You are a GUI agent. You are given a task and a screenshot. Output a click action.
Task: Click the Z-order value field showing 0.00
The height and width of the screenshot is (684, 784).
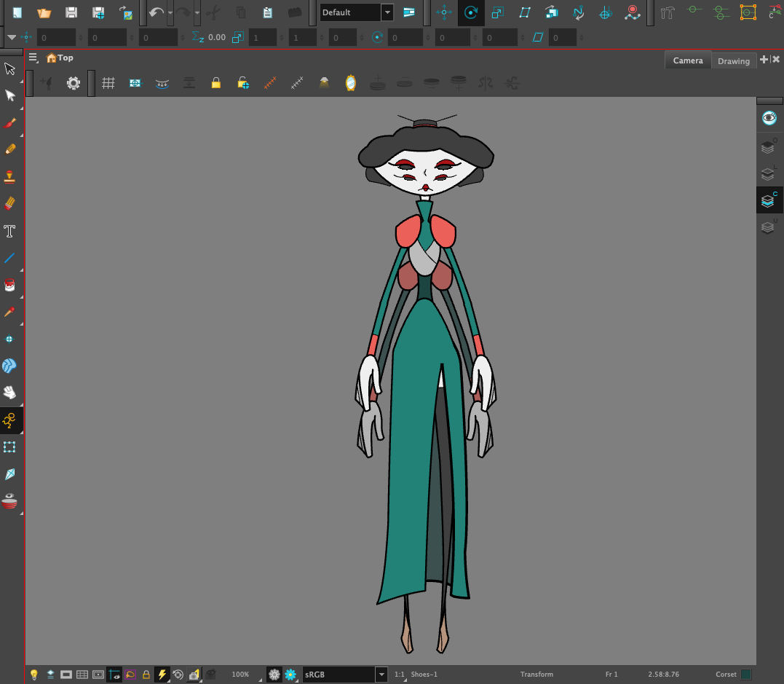tap(217, 37)
